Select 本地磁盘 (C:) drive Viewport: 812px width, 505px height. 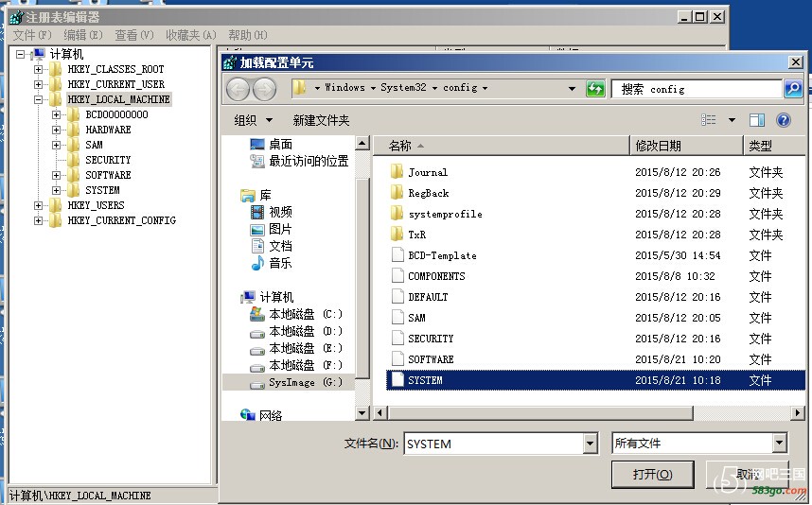[x=295, y=314]
